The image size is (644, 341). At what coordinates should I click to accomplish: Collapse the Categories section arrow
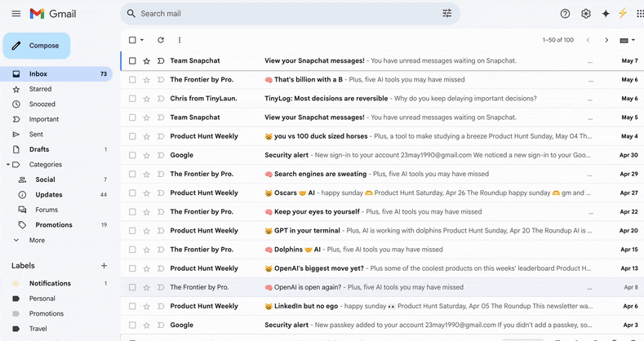[8, 165]
